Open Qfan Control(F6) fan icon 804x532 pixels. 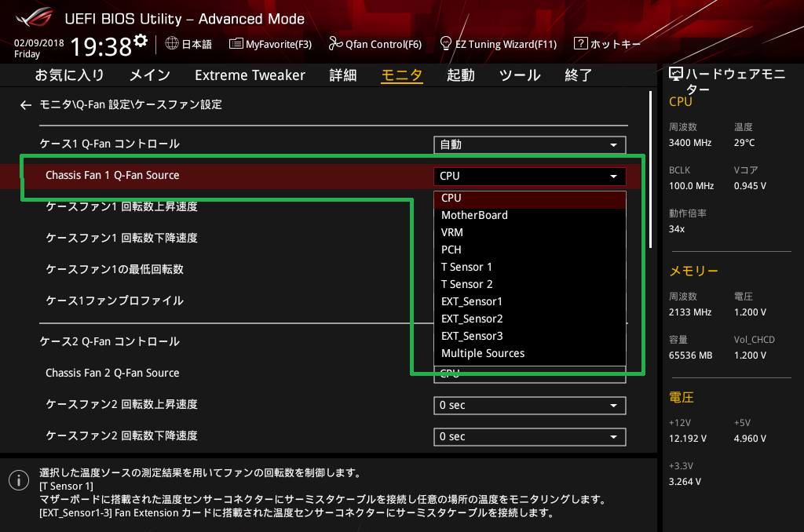[x=335, y=44]
